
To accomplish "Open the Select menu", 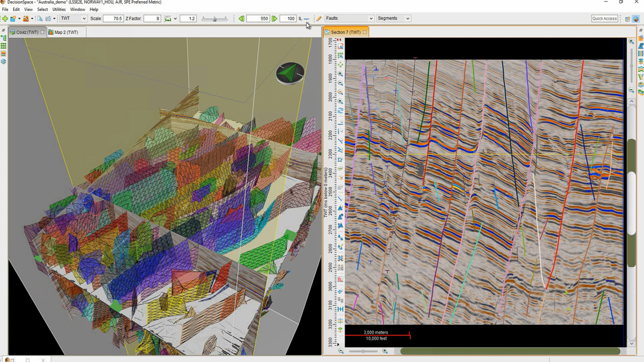I will click(42, 9).
